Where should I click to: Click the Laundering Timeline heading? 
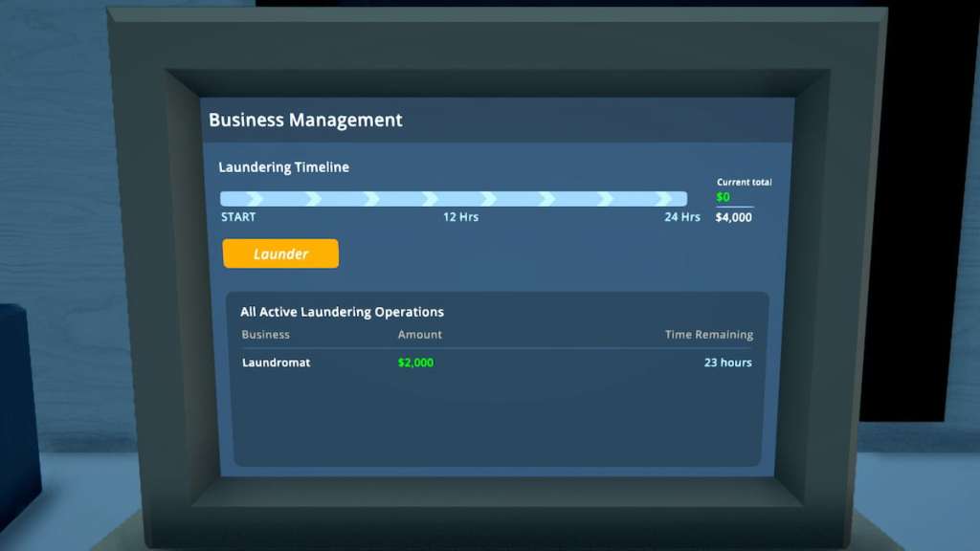click(283, 167)
